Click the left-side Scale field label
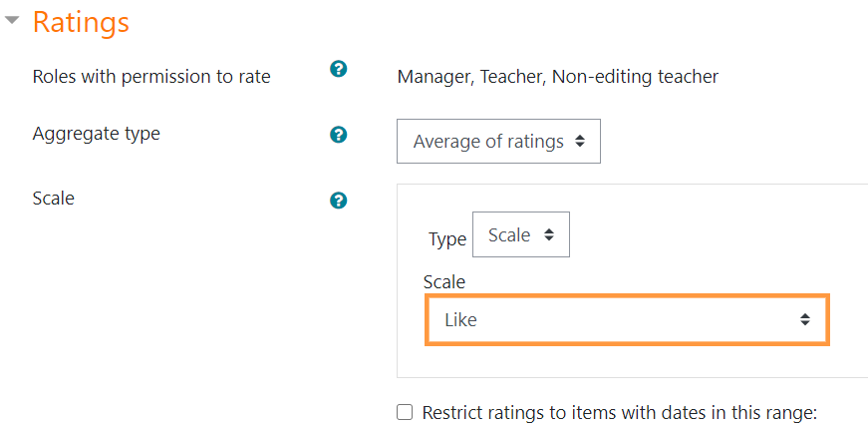 (54, 198)
